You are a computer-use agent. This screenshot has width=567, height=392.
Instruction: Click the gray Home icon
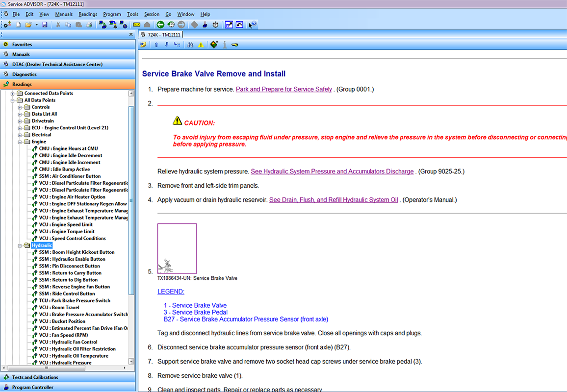(x=147, y=24)
